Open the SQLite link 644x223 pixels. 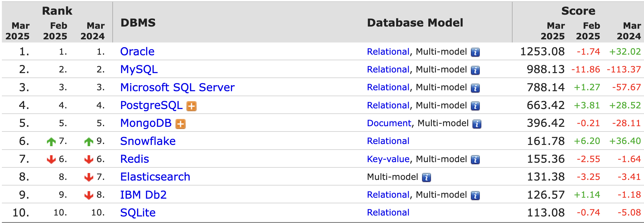[138, 213]
